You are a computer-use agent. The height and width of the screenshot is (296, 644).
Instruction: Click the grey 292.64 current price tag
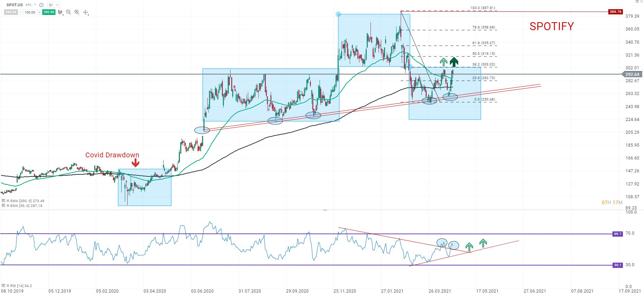[x=632, y=74]
